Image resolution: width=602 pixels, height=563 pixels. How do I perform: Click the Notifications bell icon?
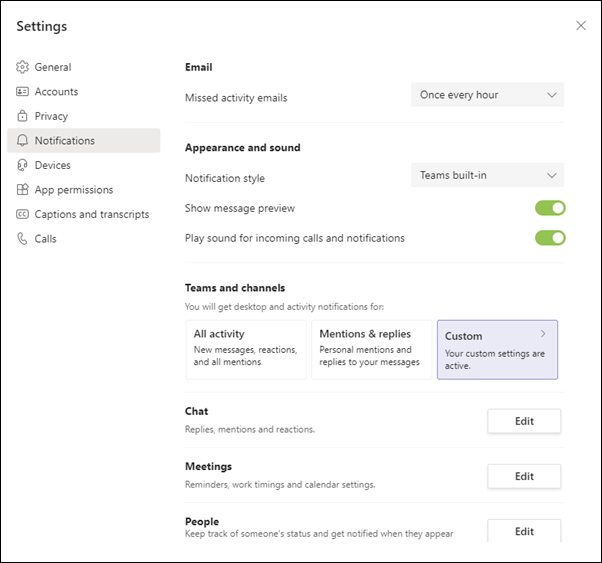pos(22,141)
